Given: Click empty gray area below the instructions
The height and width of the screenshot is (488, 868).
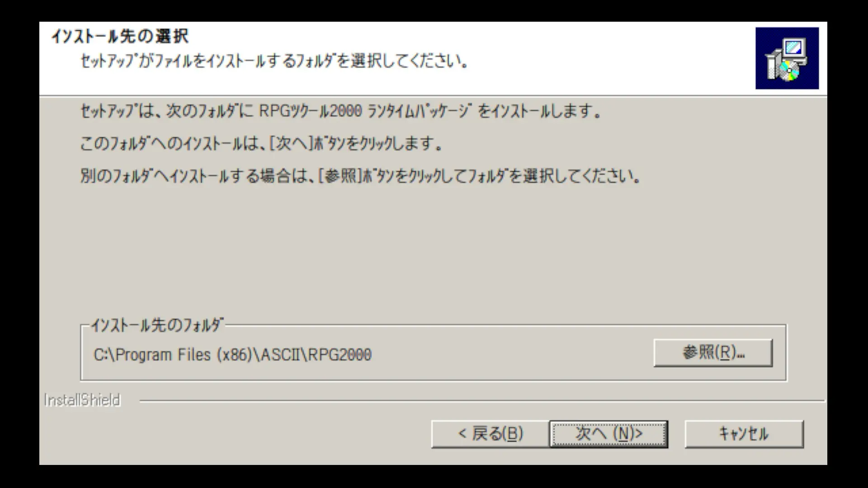Looking at the screenshot, I should click(433, 253).
